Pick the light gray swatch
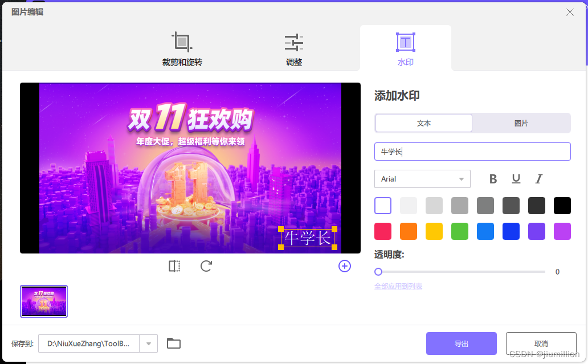This screenshot has height=364, width=588. [x=434, y=206]
